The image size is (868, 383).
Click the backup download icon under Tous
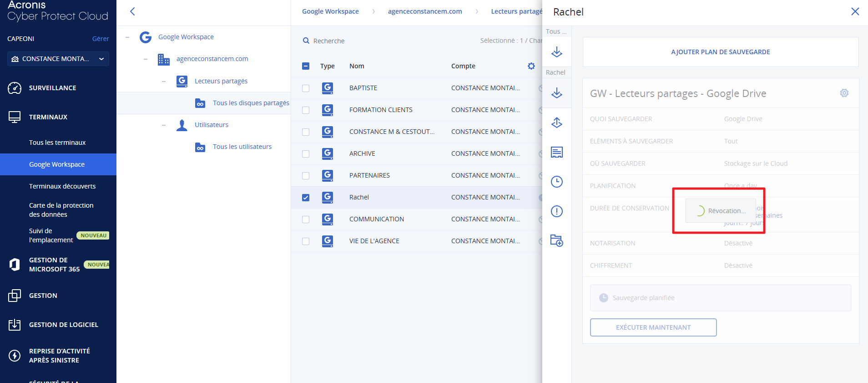pyautogui.click(x=557, y=52)
